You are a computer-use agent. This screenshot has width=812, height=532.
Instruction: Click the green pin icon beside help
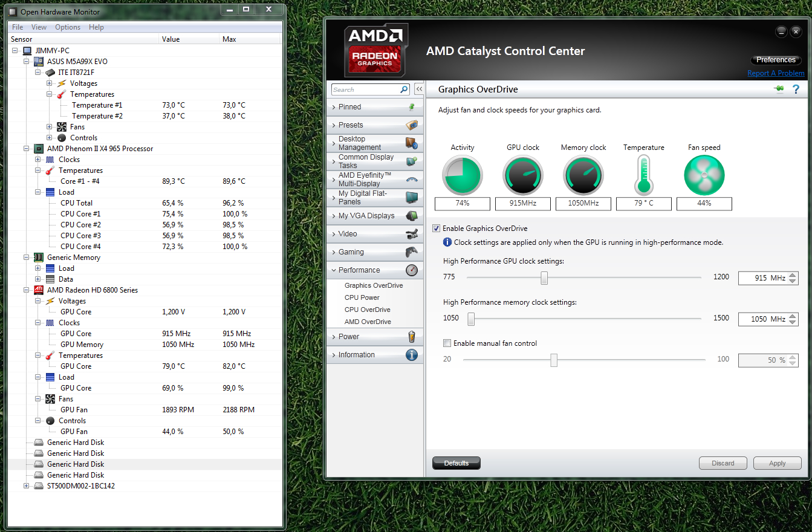(779, 89)
